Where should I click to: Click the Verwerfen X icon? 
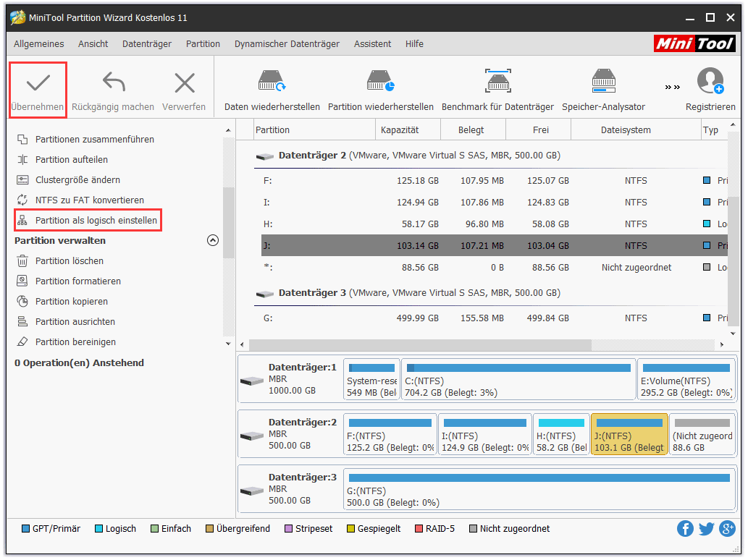click(184, 83)
